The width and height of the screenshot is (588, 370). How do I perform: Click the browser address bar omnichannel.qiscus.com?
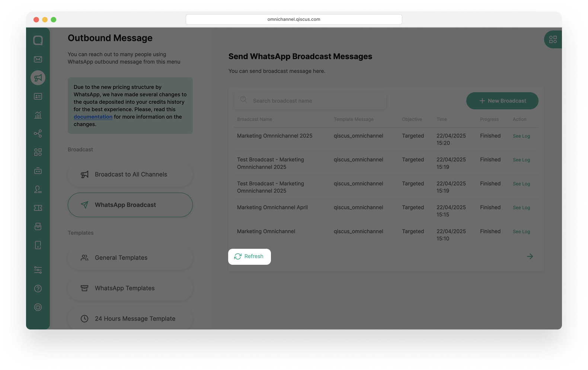click(x=294, y=19)
